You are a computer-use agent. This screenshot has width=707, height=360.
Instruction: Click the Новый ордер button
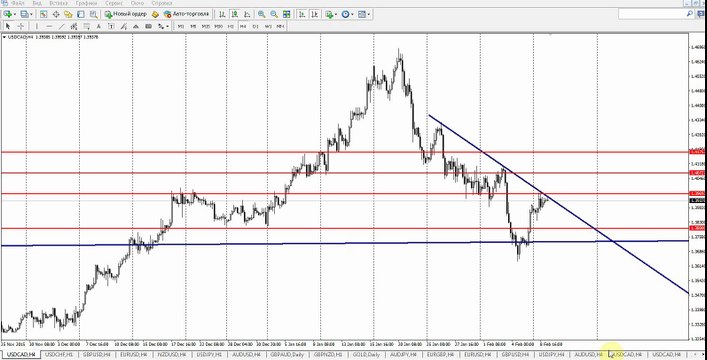(x=126, y=14)
